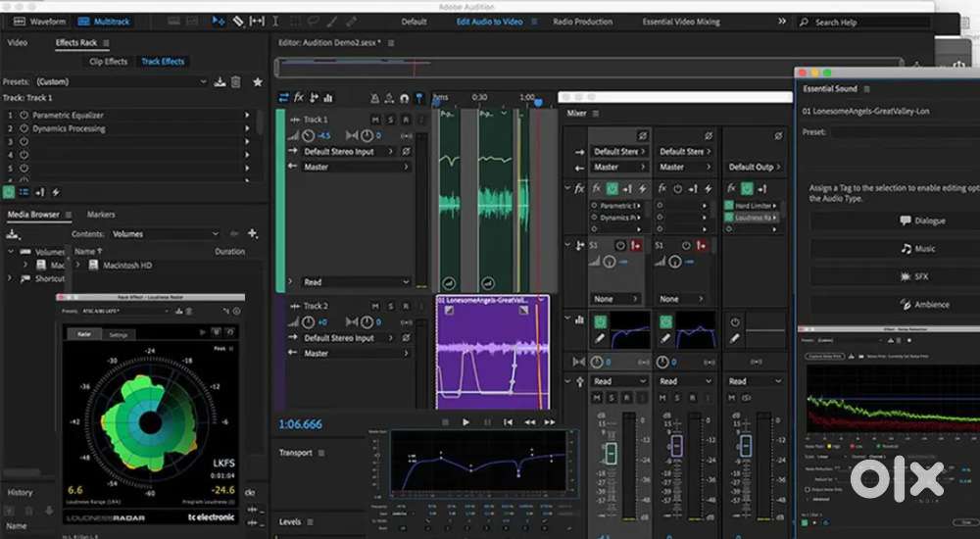Mute Track 1 with its M button

375,120
